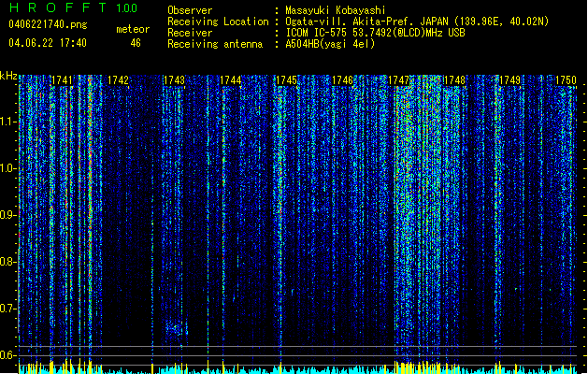Click the 0.8 frequency axis label

click(x=8, y=262)
